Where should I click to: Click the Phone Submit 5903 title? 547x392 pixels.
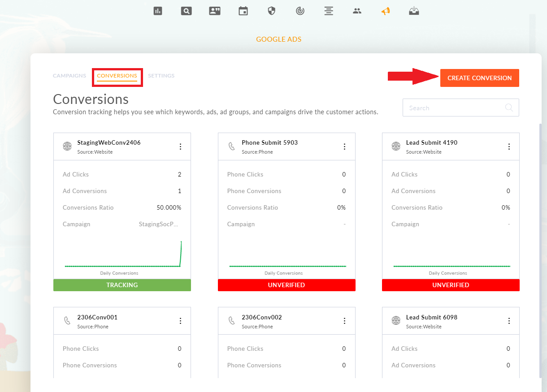pyautogui.click(x=270, y=142)
